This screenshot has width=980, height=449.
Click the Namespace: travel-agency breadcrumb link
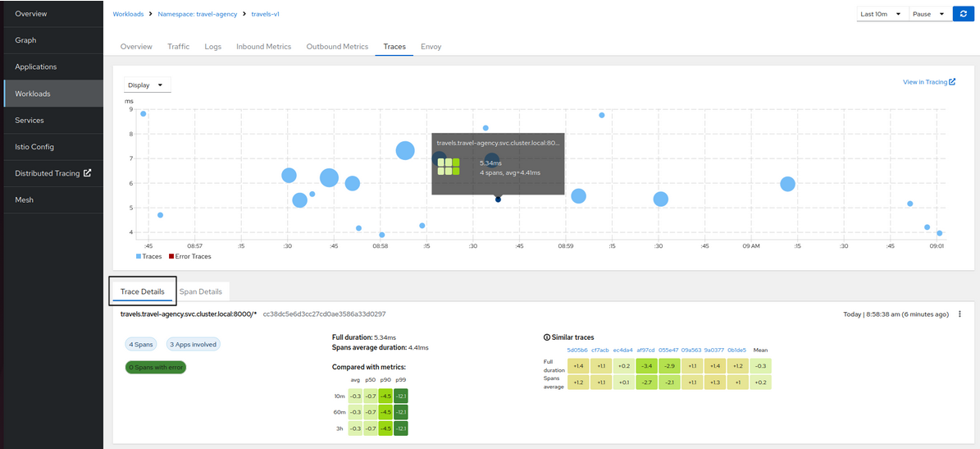[197, 14]
